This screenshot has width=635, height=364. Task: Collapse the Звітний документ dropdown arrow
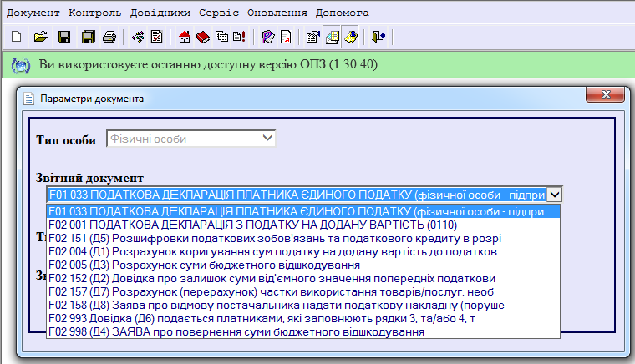(556, 194)
